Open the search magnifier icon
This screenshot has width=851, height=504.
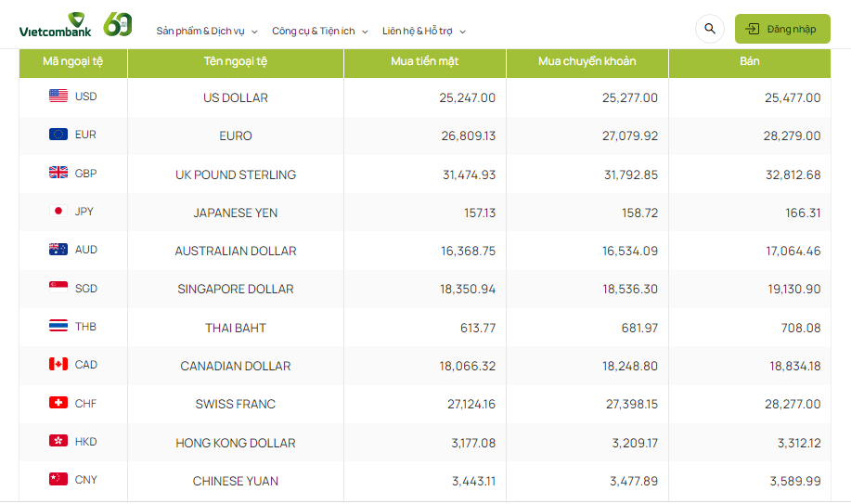(710, 29)
